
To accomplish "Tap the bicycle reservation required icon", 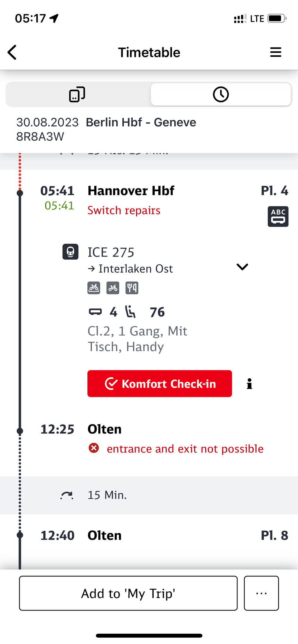I will pyautogui.click(x=94, y=288).
